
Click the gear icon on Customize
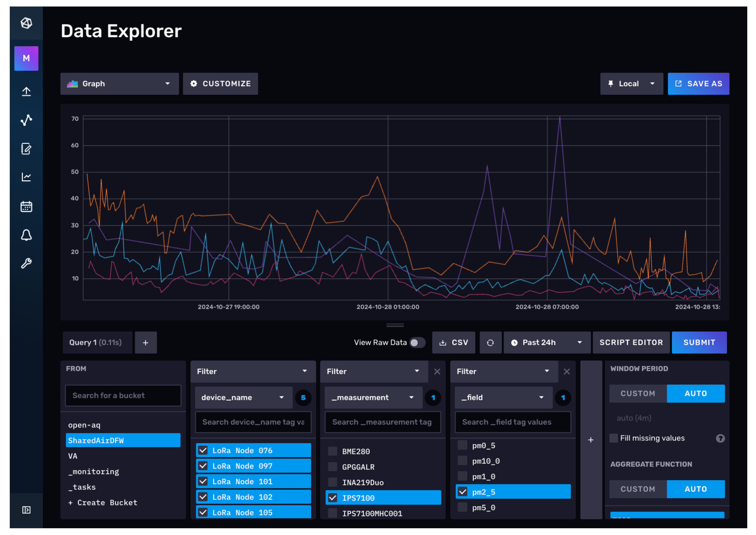[194, 84]
